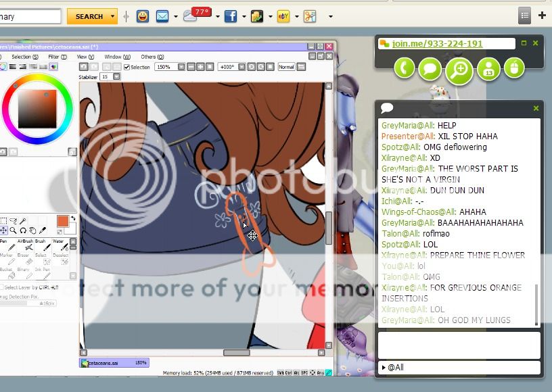
Task: Open join.me participants list icon
Action: click(488, 68)
